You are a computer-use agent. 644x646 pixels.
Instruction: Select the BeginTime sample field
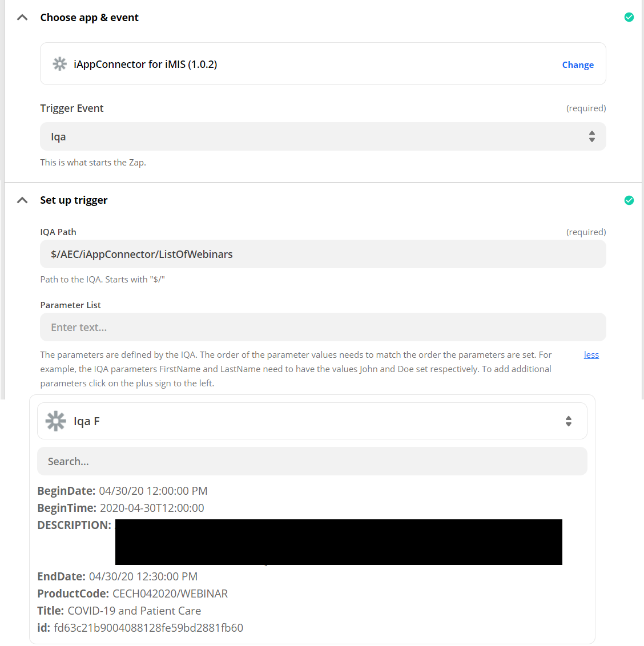120,508
